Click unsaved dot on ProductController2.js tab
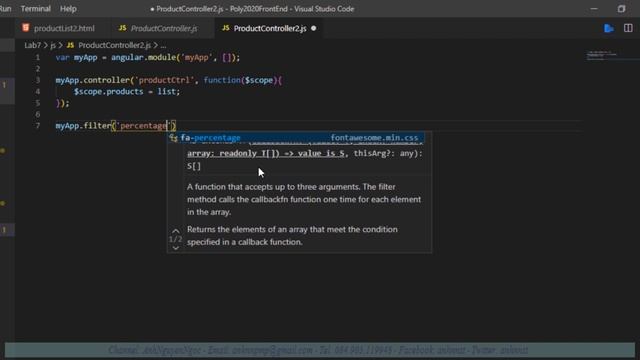The image size is (640, 360). (313, 28)
